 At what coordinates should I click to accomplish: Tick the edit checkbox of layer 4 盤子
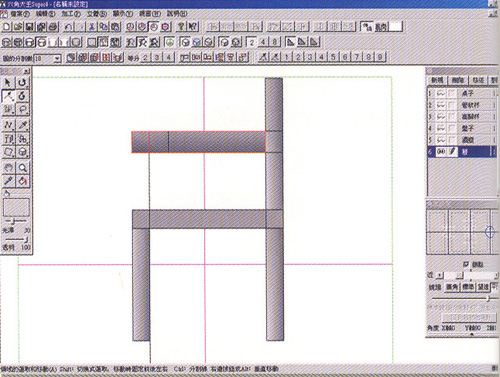pyautogui.click(x=452, y=128)
